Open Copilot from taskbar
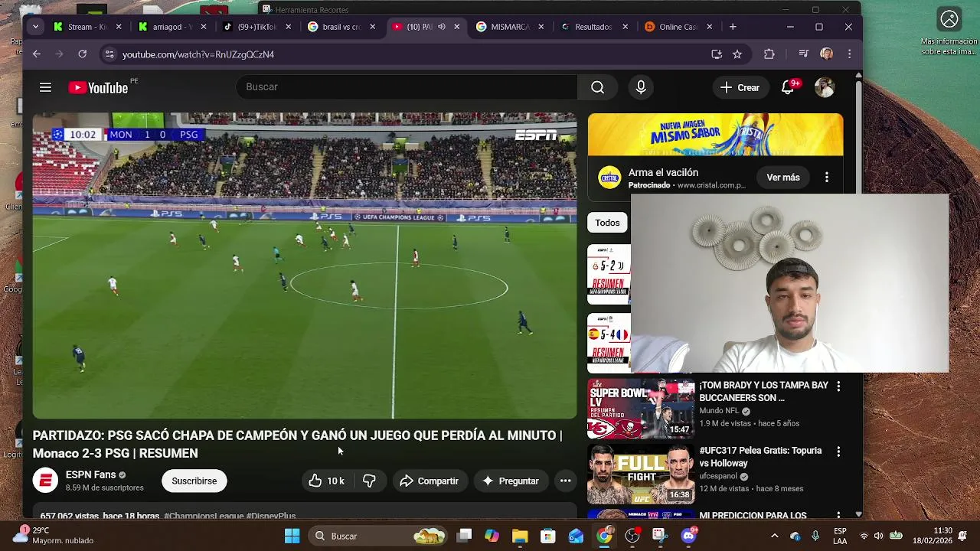The height and width of the screenshot is (551, 980). coord(492,536)
